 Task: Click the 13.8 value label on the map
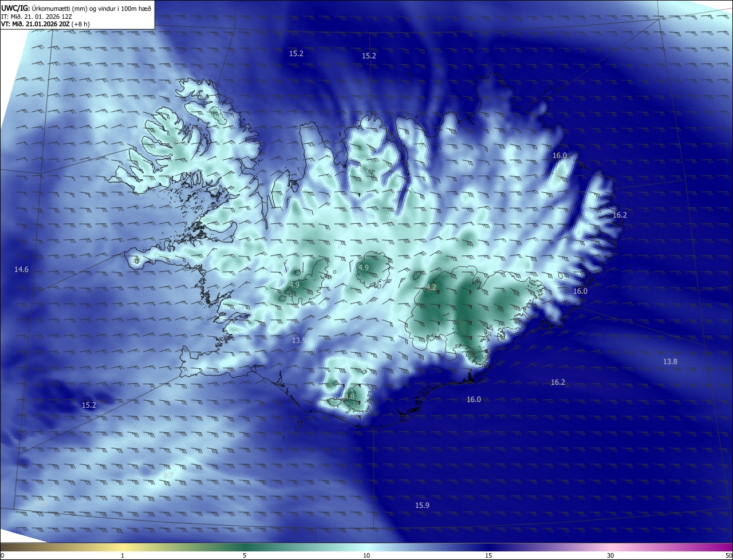[x=670, y=361]
